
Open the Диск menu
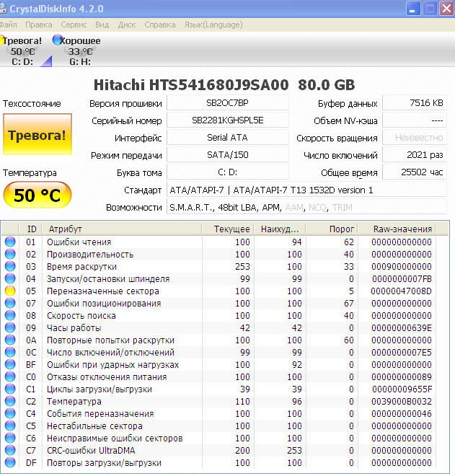point(127,25)
